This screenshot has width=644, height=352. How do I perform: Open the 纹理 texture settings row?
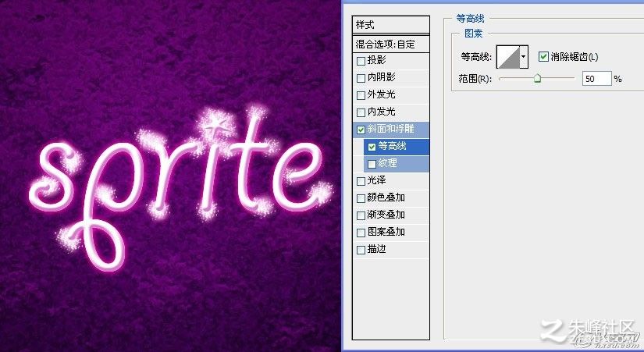pos(397,164)
